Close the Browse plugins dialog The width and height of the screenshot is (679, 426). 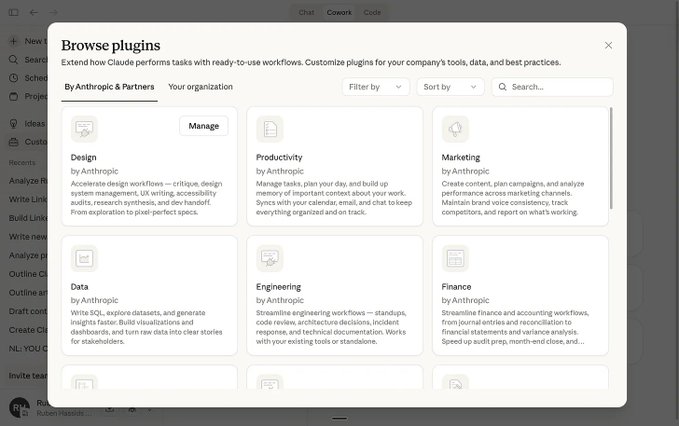[608, 45]
